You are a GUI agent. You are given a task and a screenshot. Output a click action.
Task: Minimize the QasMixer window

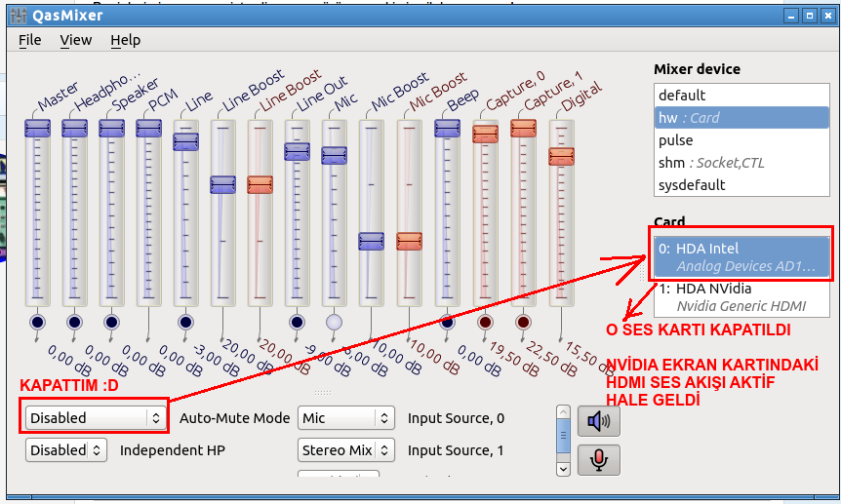(x=791, y=16)
